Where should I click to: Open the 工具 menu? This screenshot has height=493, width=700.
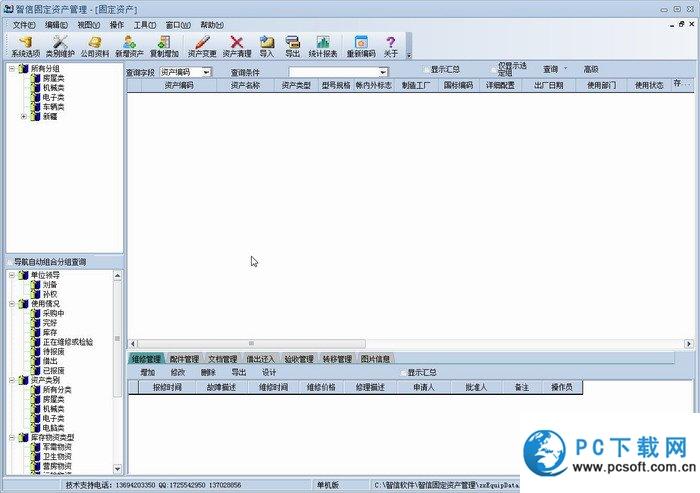(145, 25)
